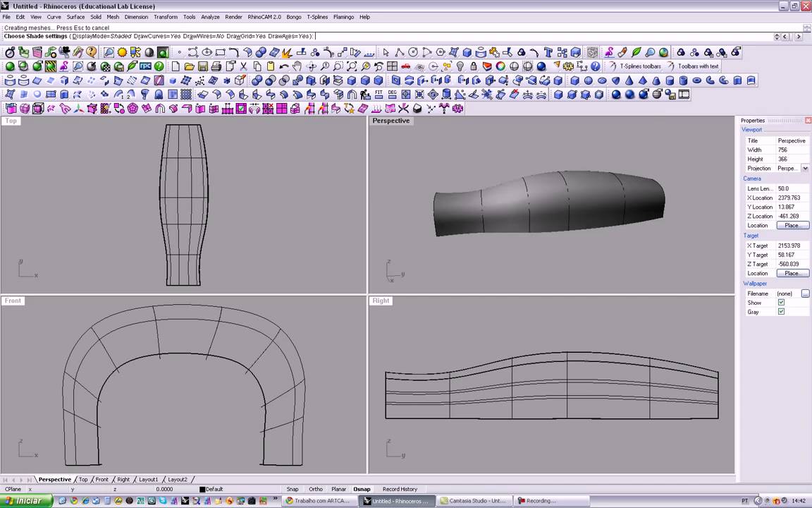The height and width of the screenshot is (508, 812).
Task: Open the Surface menu
Action: pos(75,17)
